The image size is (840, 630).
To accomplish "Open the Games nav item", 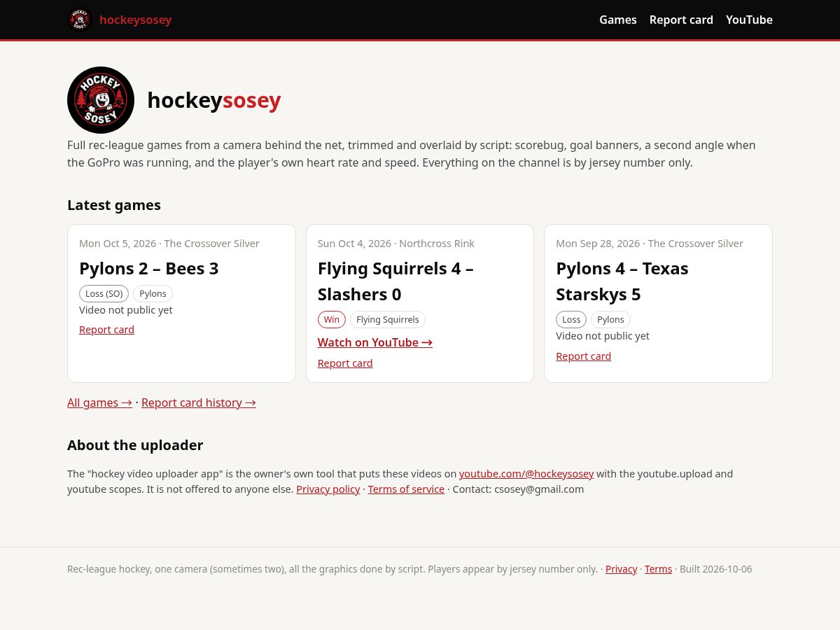I will coord(618,20).
